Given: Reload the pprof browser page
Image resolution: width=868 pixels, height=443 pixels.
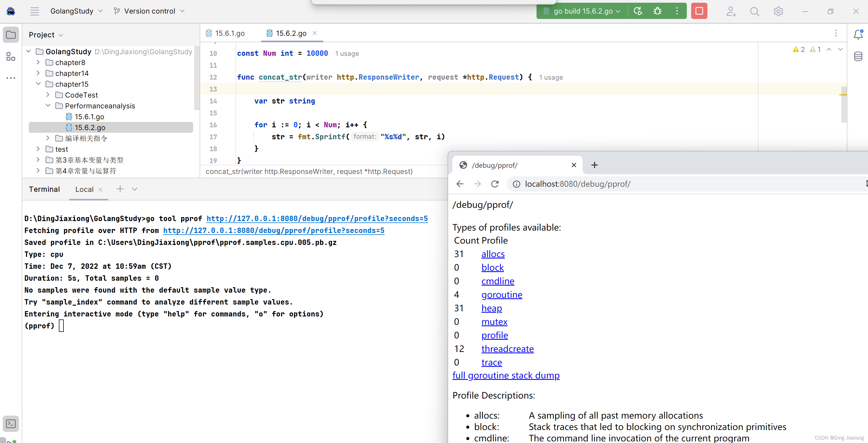Looking at the screenshot, I should (495, 184).
